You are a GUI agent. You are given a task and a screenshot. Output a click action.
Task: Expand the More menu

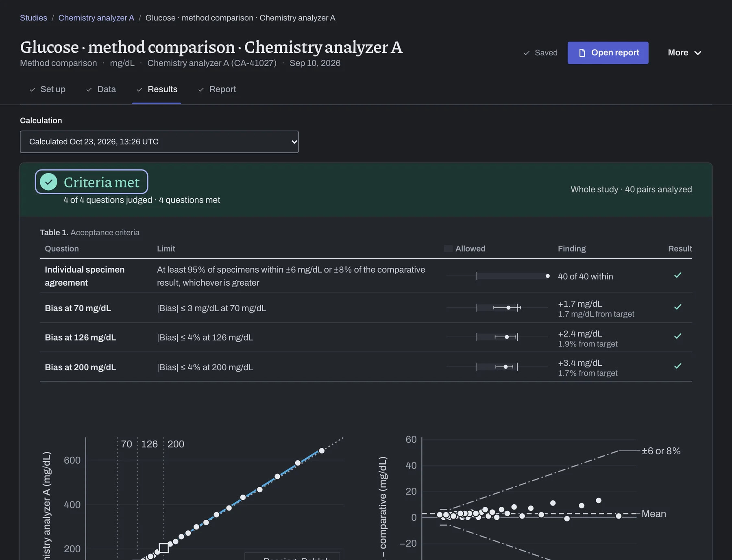click(x=684, y=53)
